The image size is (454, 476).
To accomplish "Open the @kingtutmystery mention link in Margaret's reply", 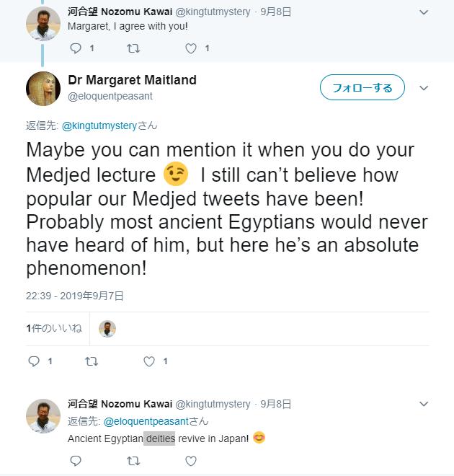I will coord(99,125).
